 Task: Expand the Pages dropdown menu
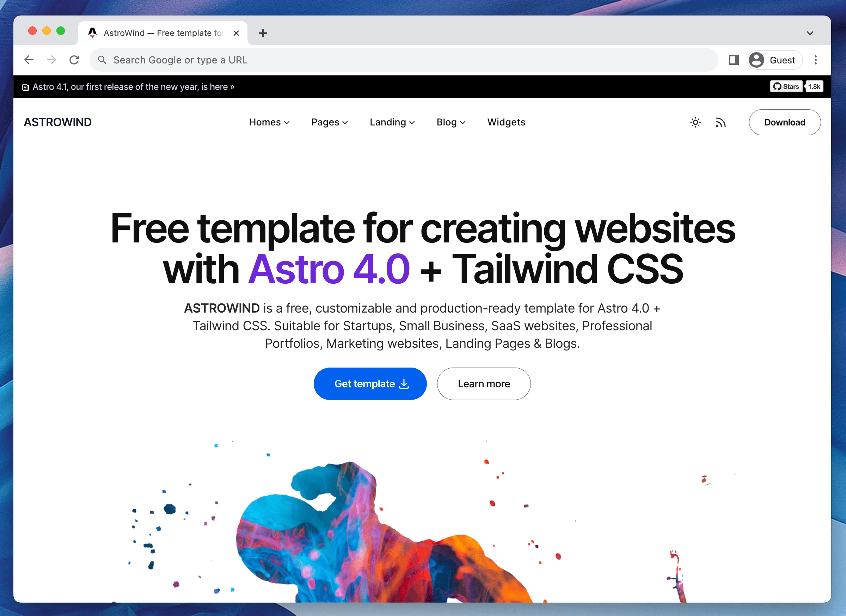tap(329, 122)
